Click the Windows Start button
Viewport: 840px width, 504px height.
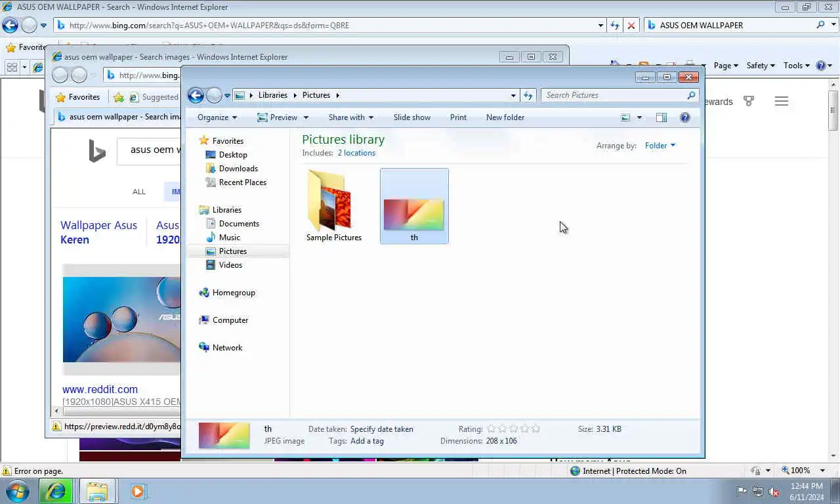[x=16, y=492]
